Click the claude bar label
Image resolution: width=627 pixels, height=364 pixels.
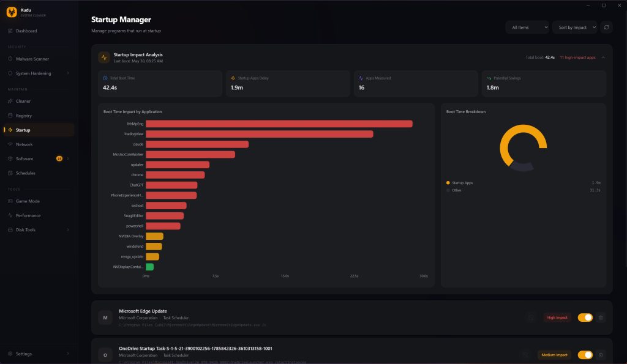138,144
